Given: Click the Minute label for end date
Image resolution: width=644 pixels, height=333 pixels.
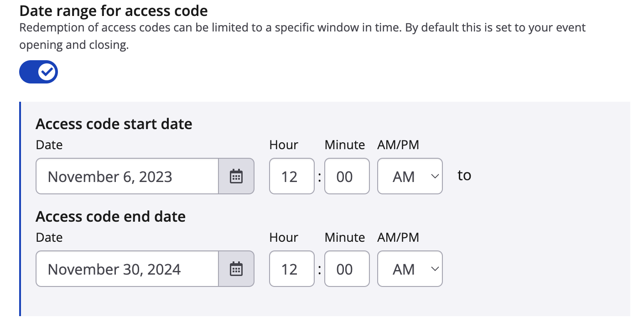Looking at the screenshot, I should pyautogui.click(x=344, y=238).
